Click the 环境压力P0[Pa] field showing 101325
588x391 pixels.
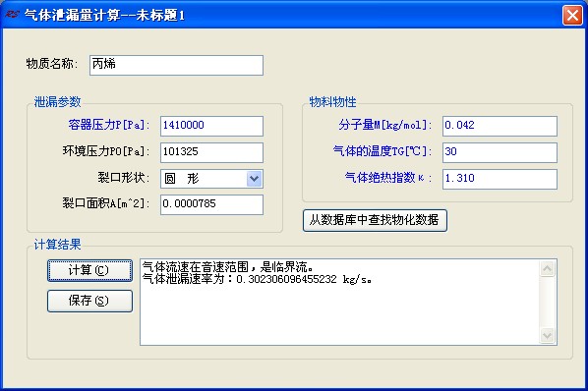[211, 152]
